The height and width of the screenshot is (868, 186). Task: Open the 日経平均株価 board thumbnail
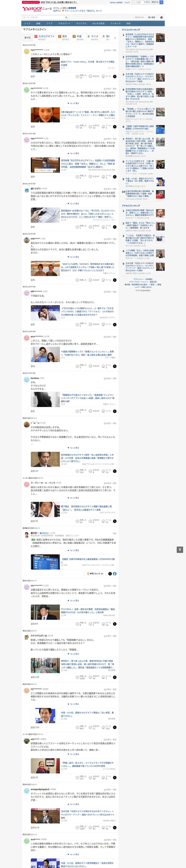click(45, 562)
